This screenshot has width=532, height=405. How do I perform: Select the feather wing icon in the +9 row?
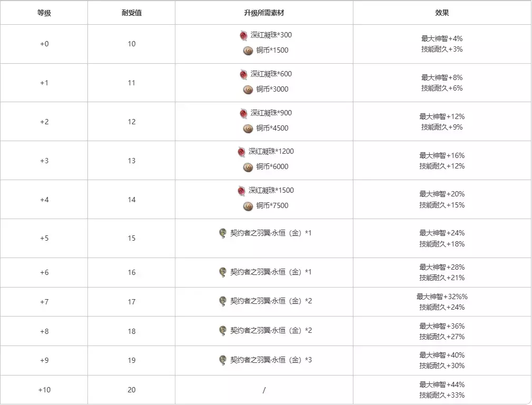tap(223, 360)
